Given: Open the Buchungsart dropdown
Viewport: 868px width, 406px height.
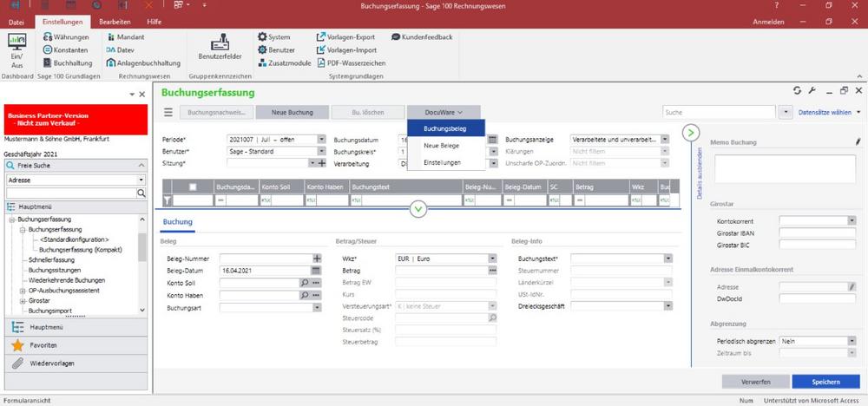Looking at the screenshot, I should tap(317, 308).
